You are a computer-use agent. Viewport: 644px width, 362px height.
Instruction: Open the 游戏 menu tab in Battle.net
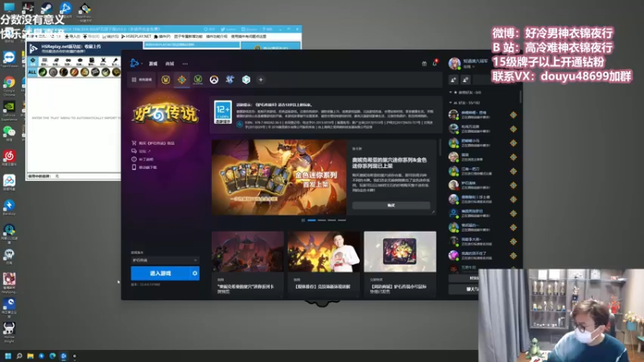[x=153, y=64]
